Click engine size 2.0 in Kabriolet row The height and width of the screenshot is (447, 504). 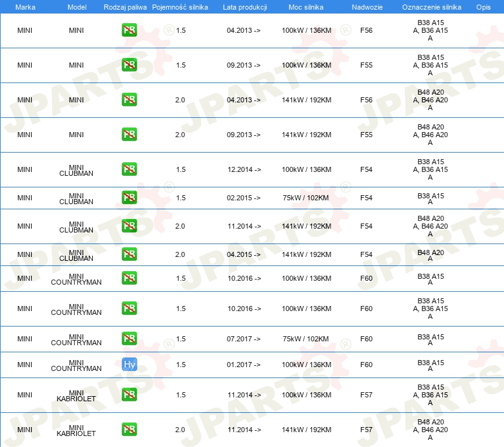click(180, 430)
